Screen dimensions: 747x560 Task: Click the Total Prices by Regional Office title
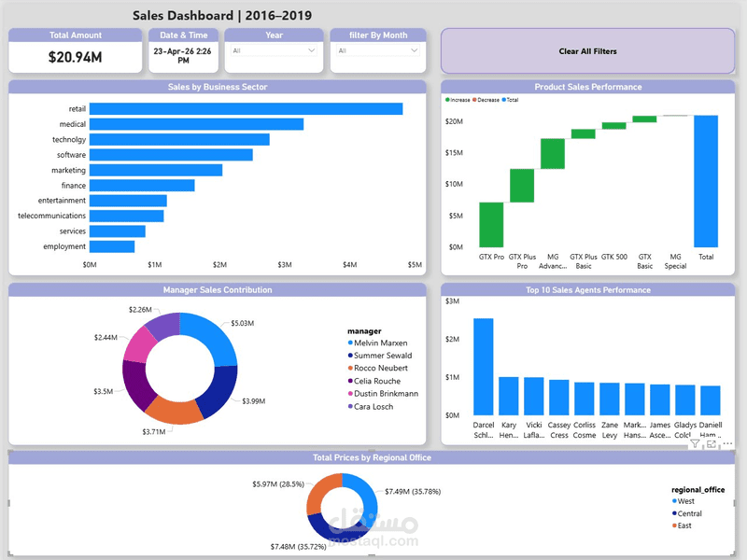coord(372,457)
